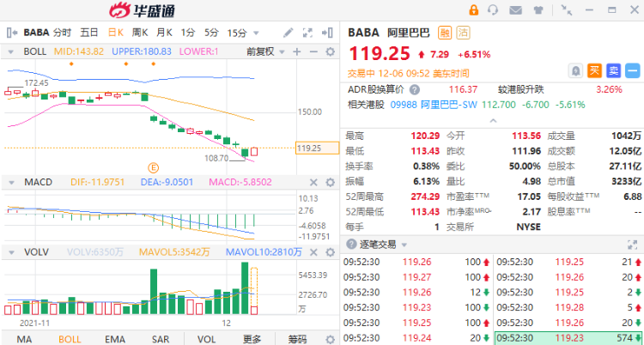
Task: Collapse the BOLL panel triangle
Action: (11, 52)
